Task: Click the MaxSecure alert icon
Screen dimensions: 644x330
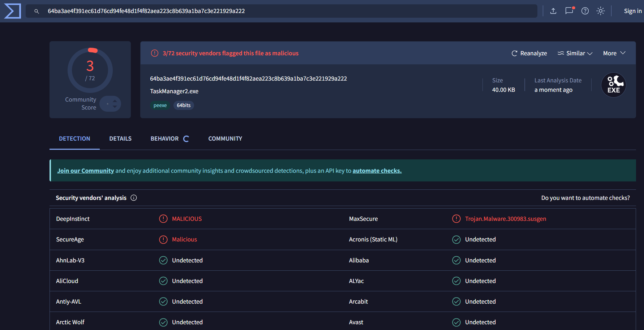Action: tap(456, 219)
